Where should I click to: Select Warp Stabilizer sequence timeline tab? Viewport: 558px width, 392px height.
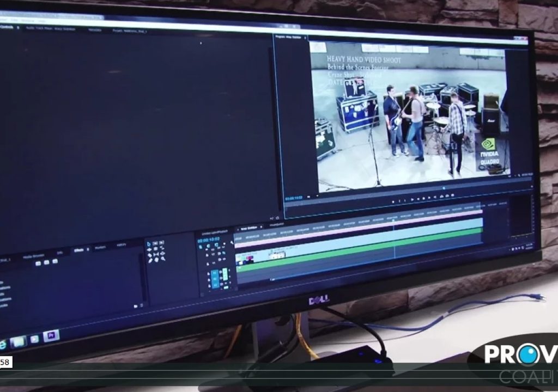click(249, 228)
